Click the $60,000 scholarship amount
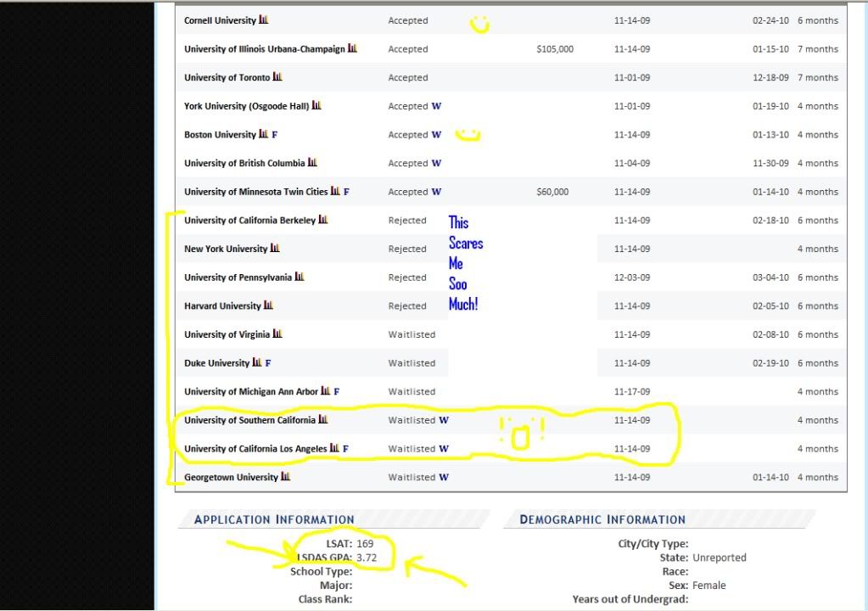 pos(552,192)
